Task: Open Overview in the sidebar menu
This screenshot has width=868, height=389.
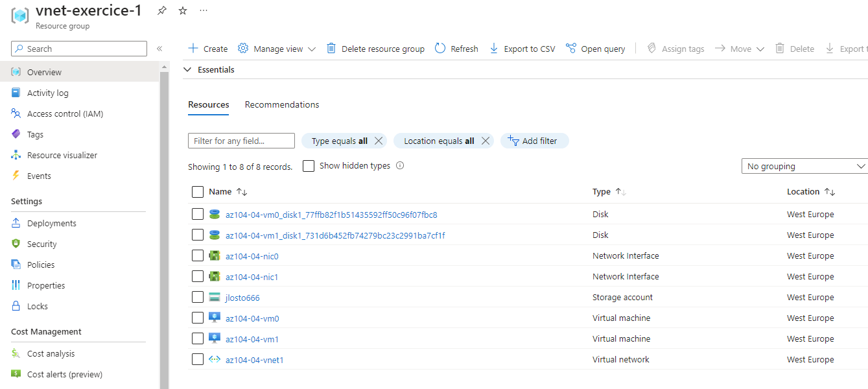Action: coord(80,72)
